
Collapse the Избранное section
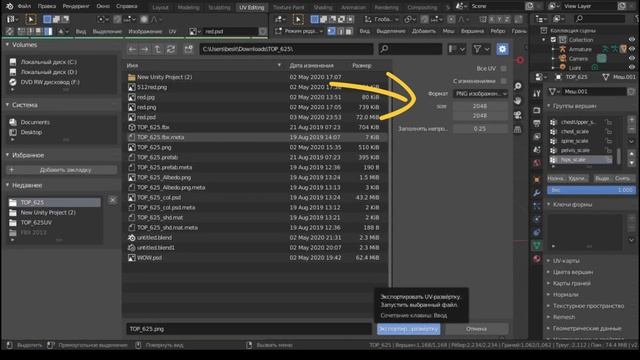coord(7,155)
